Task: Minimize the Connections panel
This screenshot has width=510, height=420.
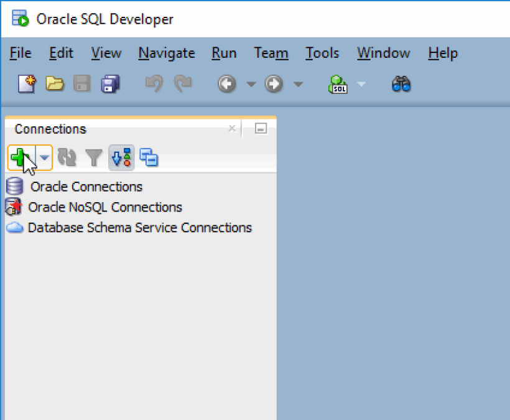Action: pyautogui.click(x=260, y=128)
